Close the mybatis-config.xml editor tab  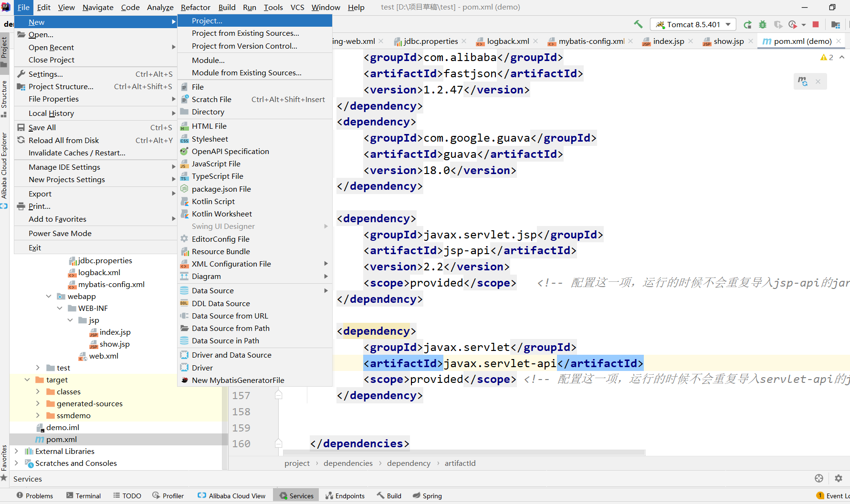click(630, 41)
